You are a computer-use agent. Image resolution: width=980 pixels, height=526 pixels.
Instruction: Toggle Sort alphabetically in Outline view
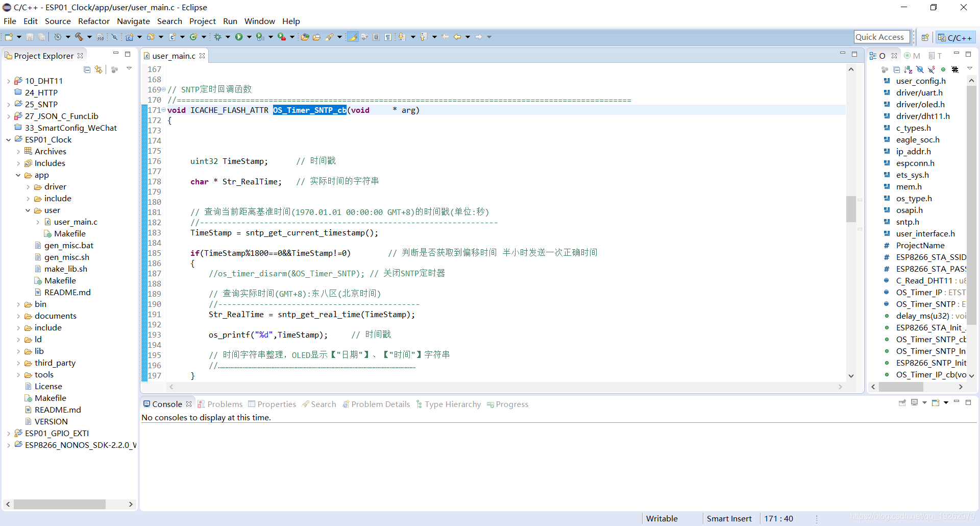click(x=908, y=69)
